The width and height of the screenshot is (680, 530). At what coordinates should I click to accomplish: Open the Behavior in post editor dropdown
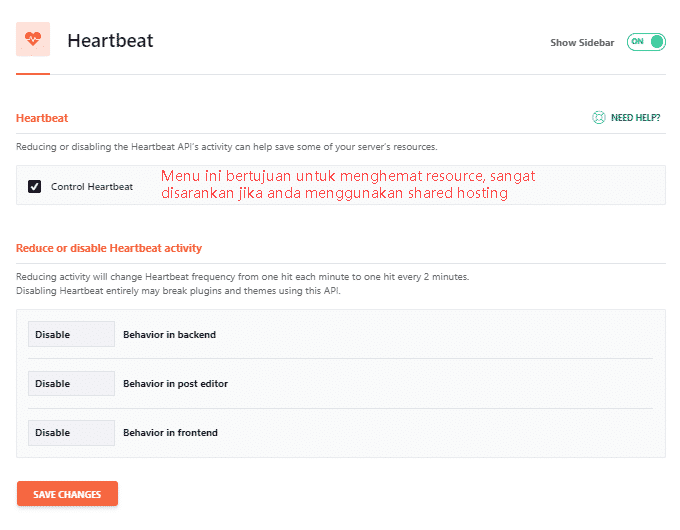coord(72,383)
